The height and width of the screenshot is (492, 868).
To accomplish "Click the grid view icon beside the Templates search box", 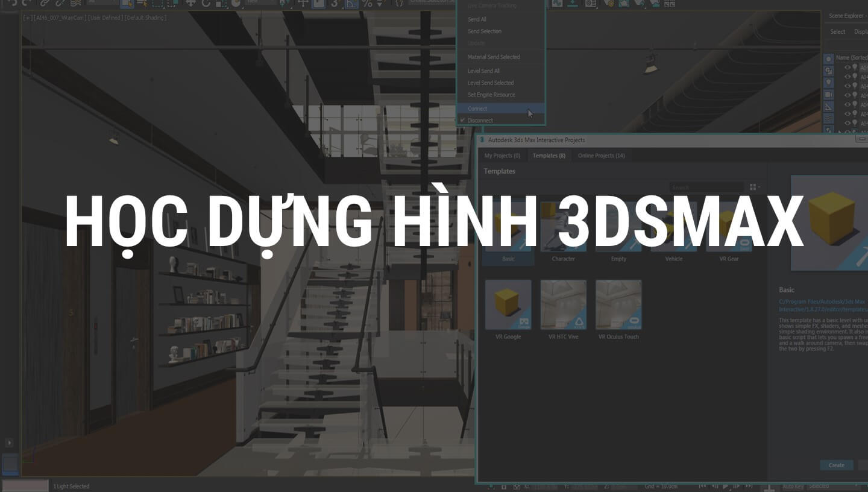I will pos(752,187).
